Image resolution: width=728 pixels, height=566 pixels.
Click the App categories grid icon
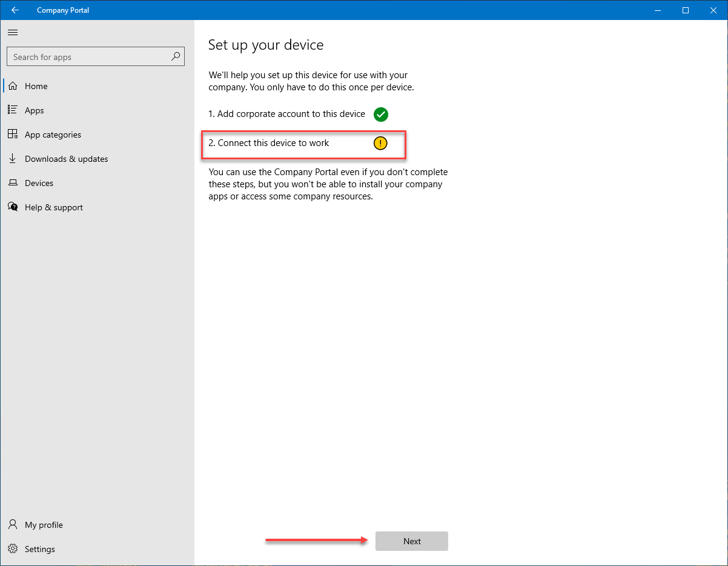click(x=13, y=134)
